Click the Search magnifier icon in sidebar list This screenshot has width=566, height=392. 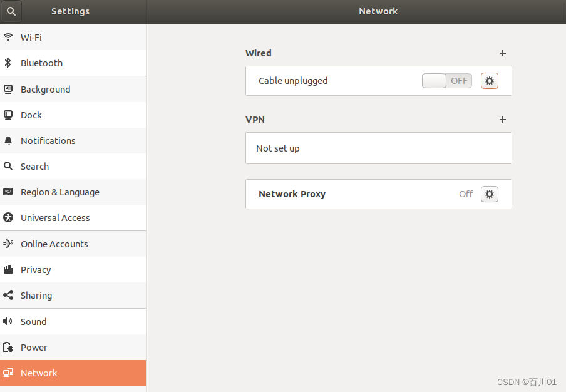pos(8,166)
